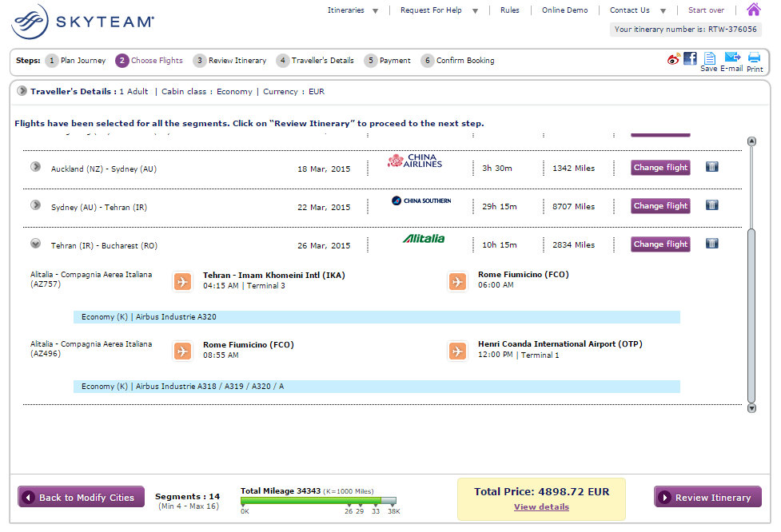
Task: Click arrival plane icon for Henri Coanda OTP
Action: coord(457,351)
